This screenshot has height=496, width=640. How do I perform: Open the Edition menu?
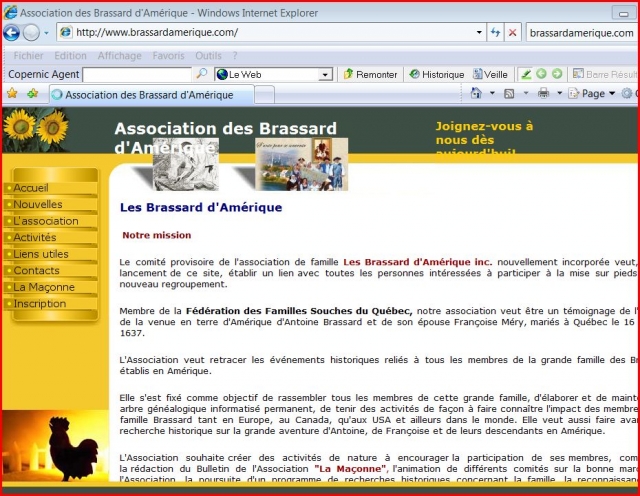coord(70,56)
